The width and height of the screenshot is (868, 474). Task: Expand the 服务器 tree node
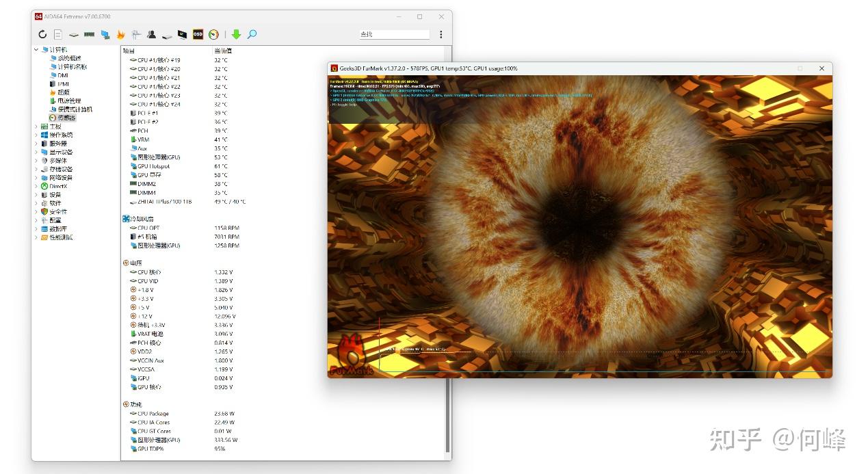point(36,144)
